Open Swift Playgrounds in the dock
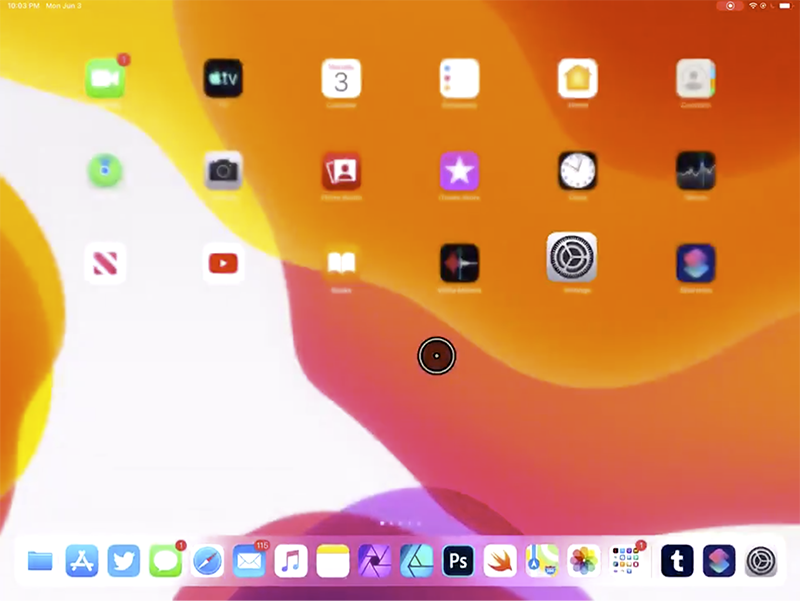 pyautogui.click(x=500, y=561)
